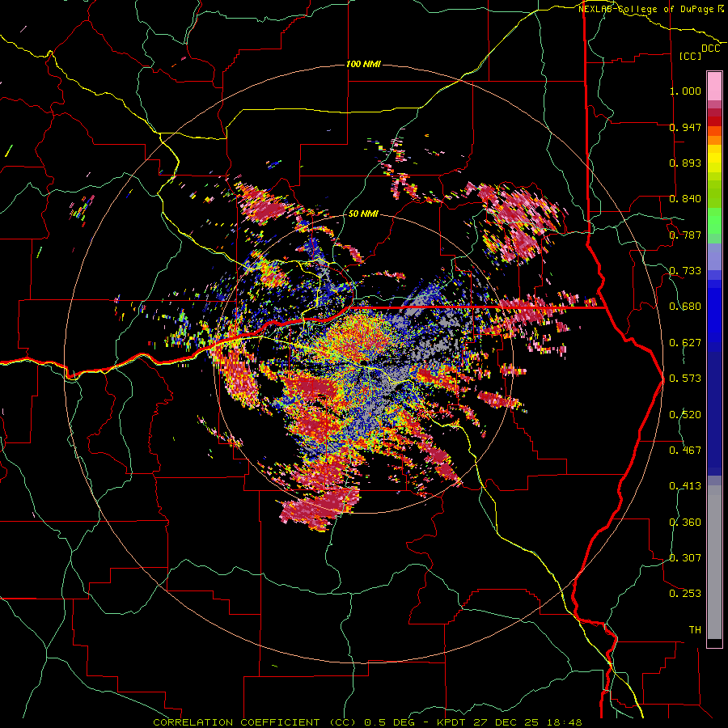The image size is (728, 728).
Task: Click the 0.360 scale label
Action: click(x=685, y=522)
